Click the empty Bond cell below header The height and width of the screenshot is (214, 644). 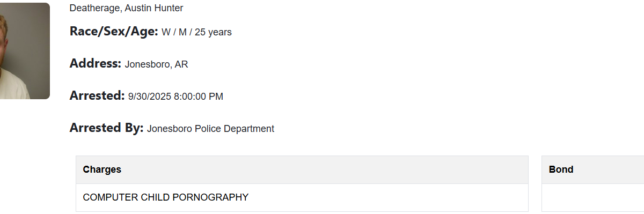[593, 197]
